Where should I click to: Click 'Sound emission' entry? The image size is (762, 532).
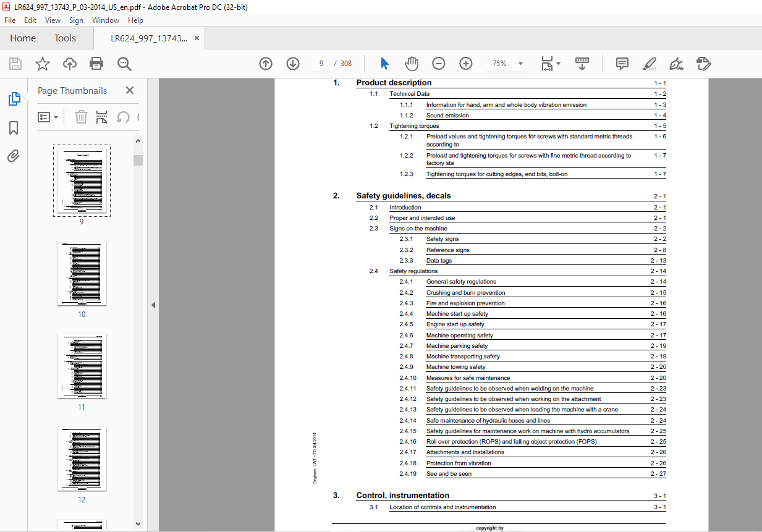coord(447,116)
